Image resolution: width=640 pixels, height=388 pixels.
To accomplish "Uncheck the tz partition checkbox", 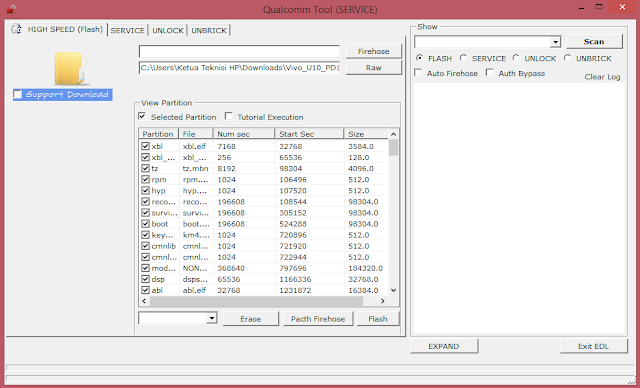I will [145, 168].
